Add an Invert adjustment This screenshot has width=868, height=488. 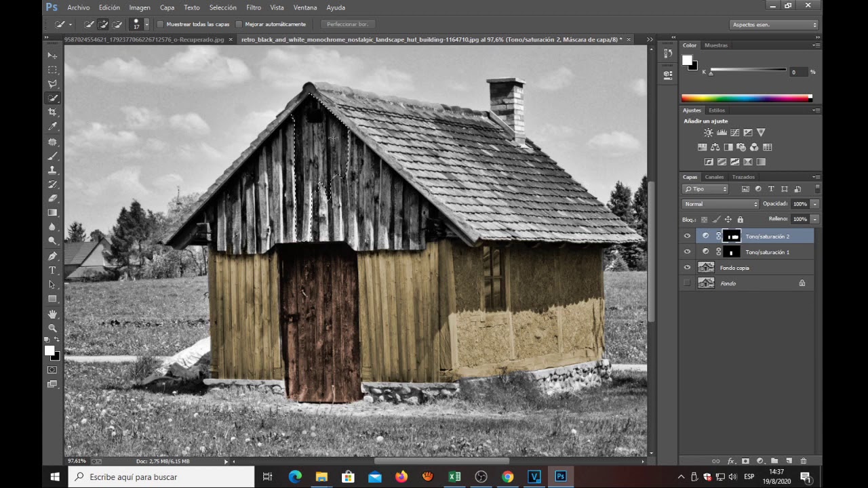click(709, 162)
